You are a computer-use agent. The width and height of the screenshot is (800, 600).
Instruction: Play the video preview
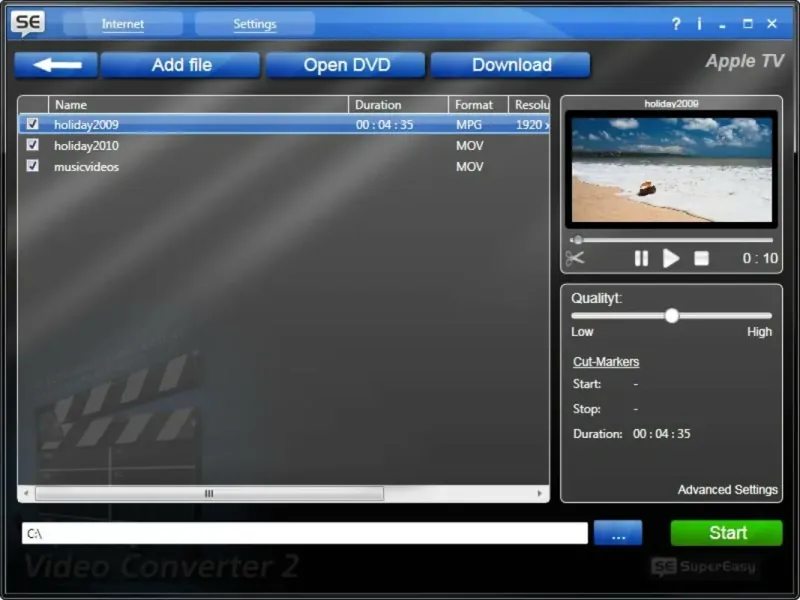point(671,258)
